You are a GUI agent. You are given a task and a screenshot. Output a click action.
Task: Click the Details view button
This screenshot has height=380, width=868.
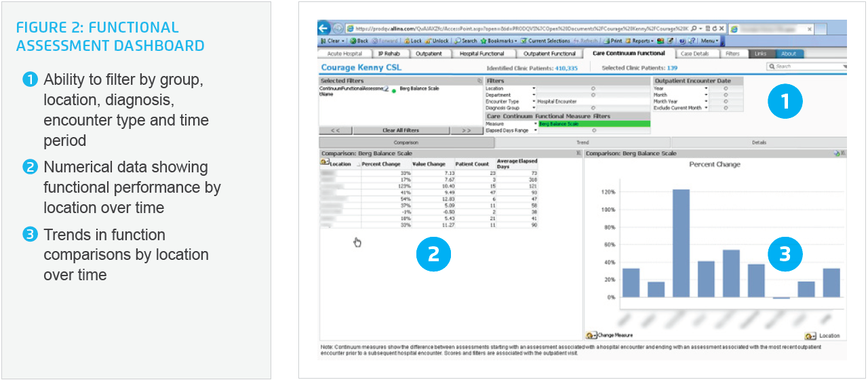click(759, 142)
